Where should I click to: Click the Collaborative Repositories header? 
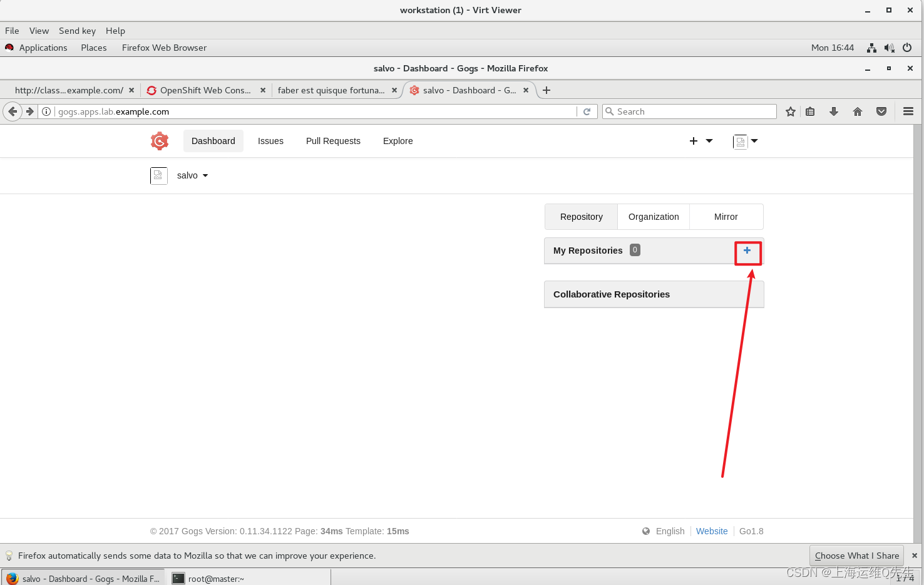[x=654, y=294]
